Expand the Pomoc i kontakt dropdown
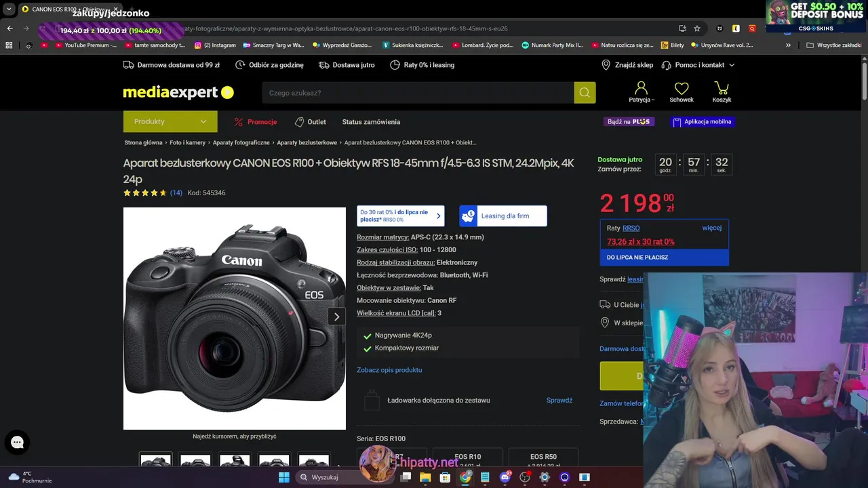868x488 pixels. click(x=732, y=65)
